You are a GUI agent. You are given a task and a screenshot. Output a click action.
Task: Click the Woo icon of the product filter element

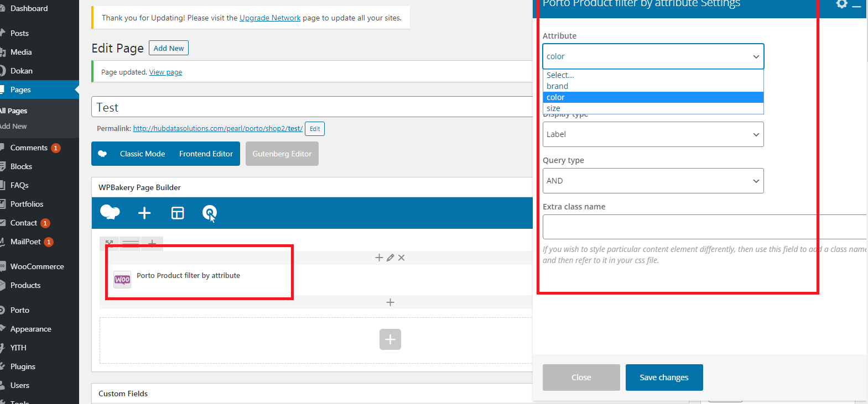[x=122, y=280]
